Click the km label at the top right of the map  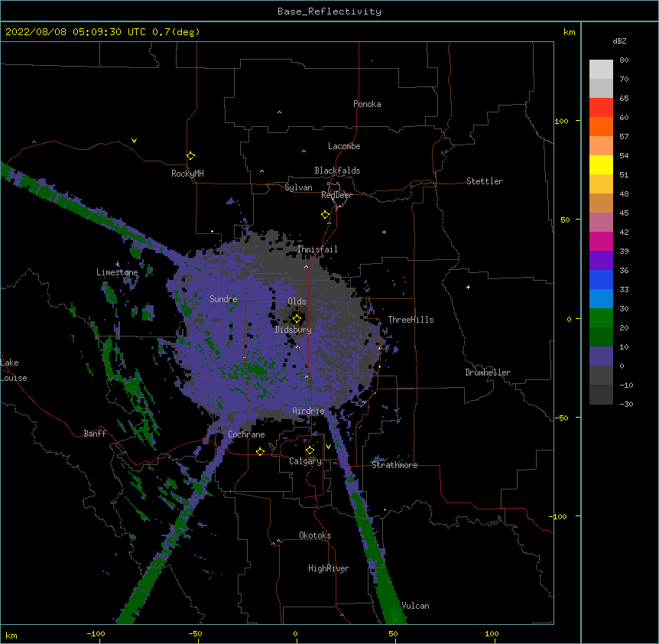point(569,32)
